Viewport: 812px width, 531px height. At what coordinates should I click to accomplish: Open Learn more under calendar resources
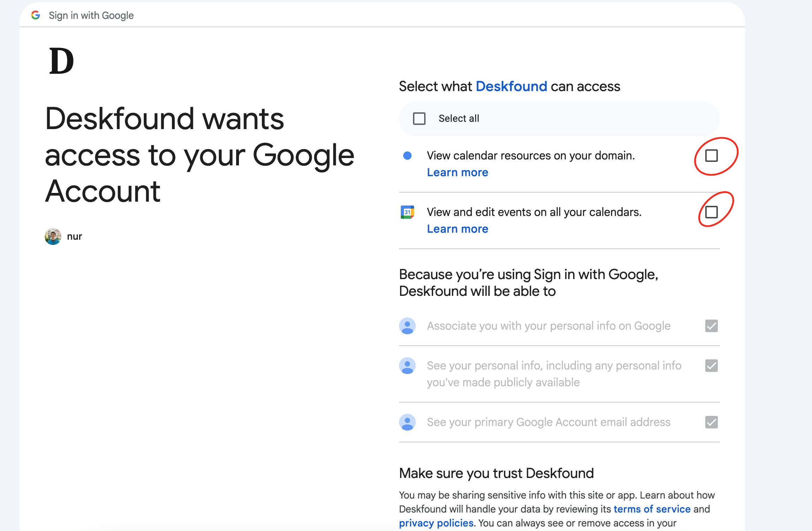(457, 172)
